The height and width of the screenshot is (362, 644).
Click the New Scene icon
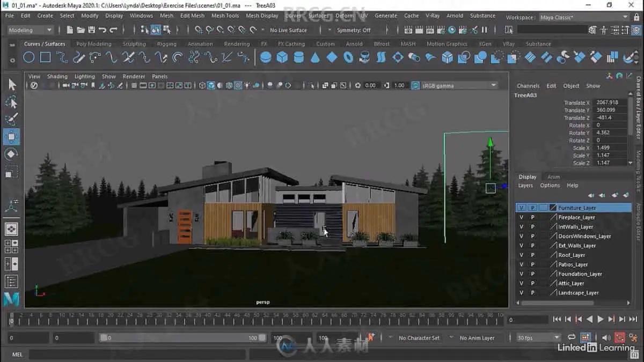[70, 30]
